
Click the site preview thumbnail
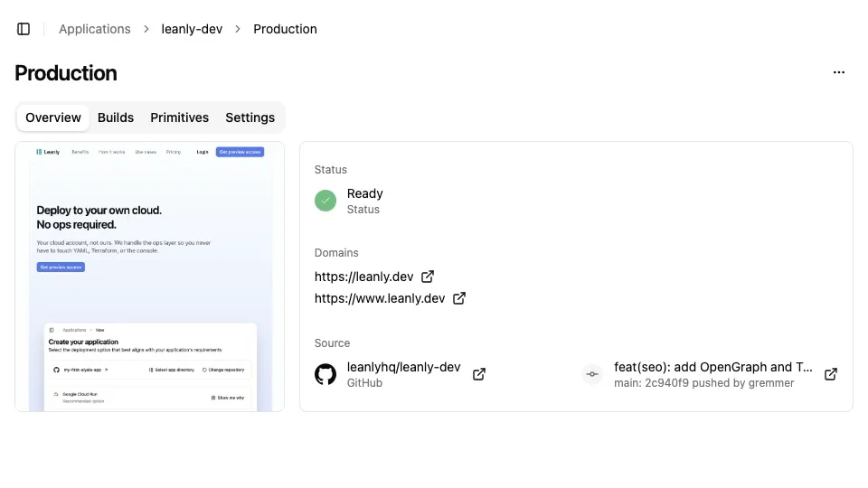click(x=149, y=277)
